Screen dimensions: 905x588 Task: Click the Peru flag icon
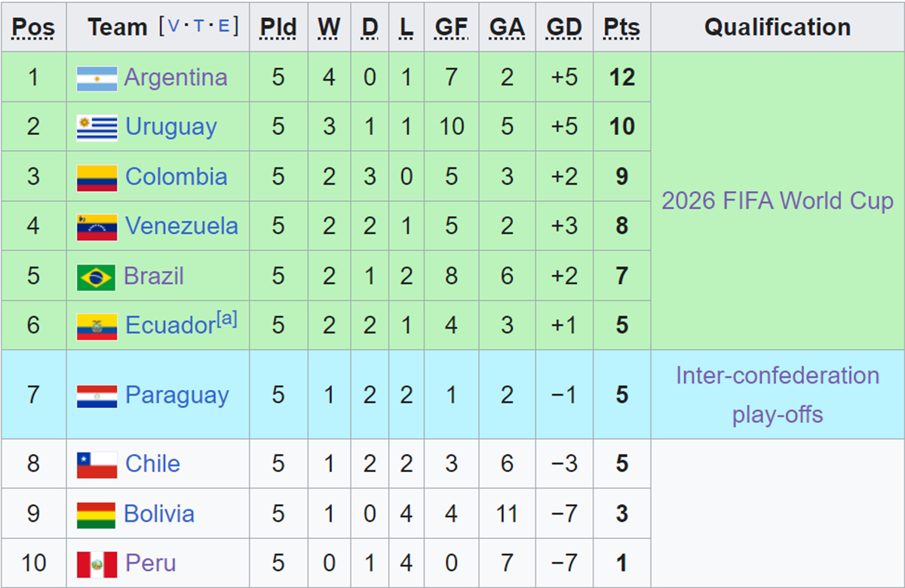(x=97, y=565)
